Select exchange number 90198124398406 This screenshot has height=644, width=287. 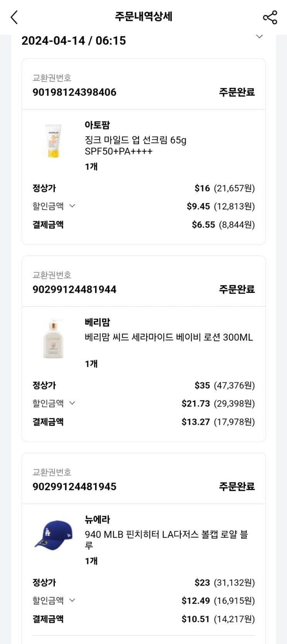click(74, 92)
